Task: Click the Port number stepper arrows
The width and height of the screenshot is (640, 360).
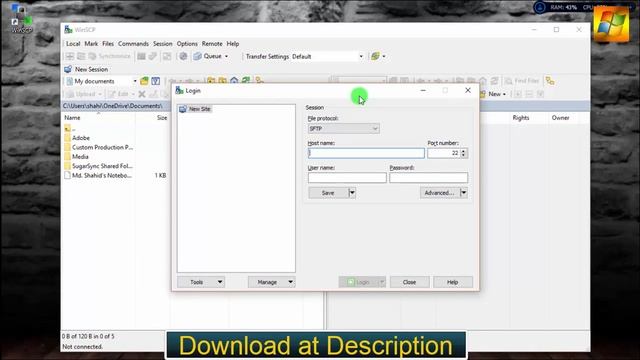Action: 463,153
